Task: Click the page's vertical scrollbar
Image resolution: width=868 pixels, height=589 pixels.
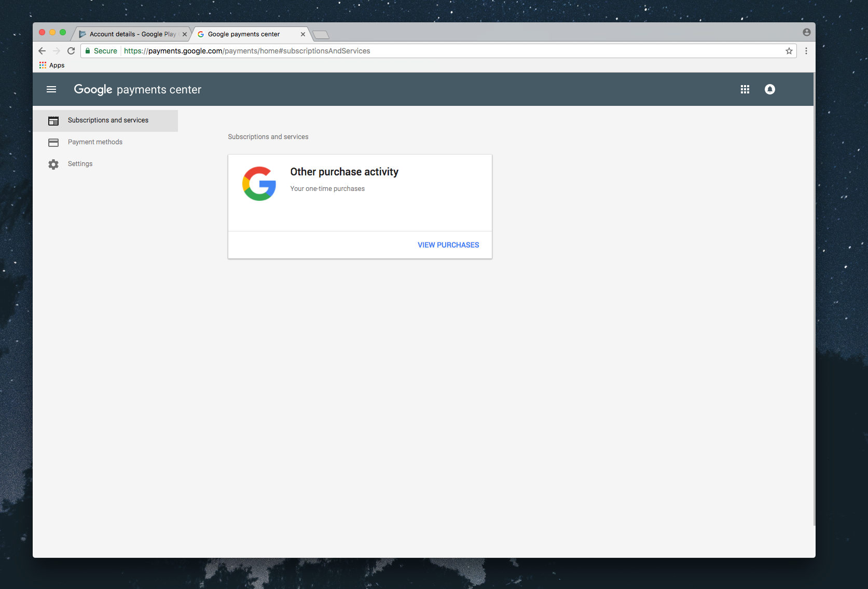Action: point(814,299)
